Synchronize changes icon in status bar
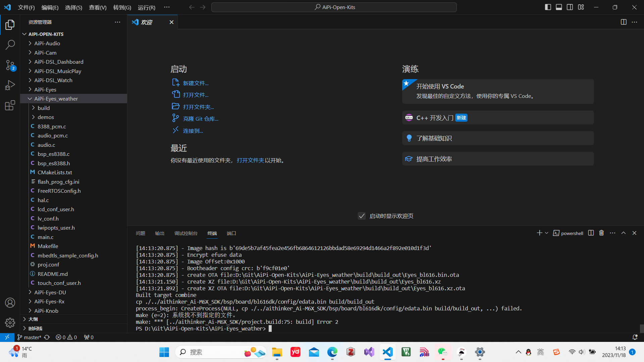 tap(47, 337)
